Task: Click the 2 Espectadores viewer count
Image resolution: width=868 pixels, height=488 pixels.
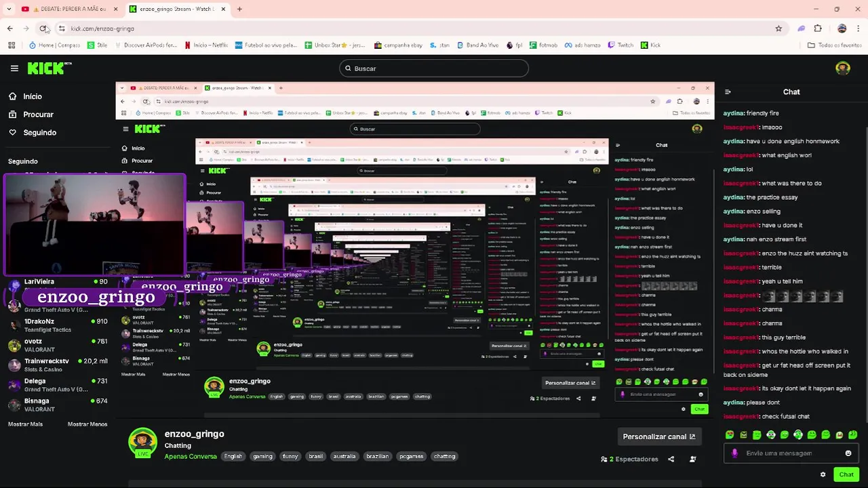Action: (629, 460)
